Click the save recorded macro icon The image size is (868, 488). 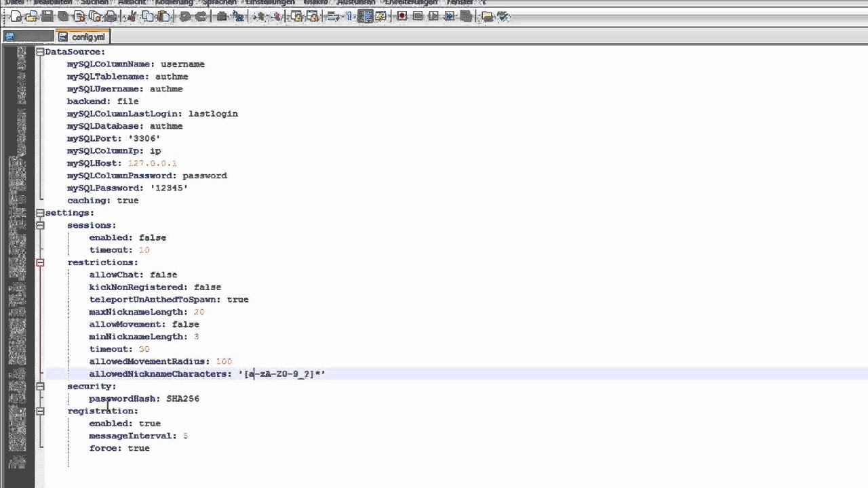[x=466, y=16]
